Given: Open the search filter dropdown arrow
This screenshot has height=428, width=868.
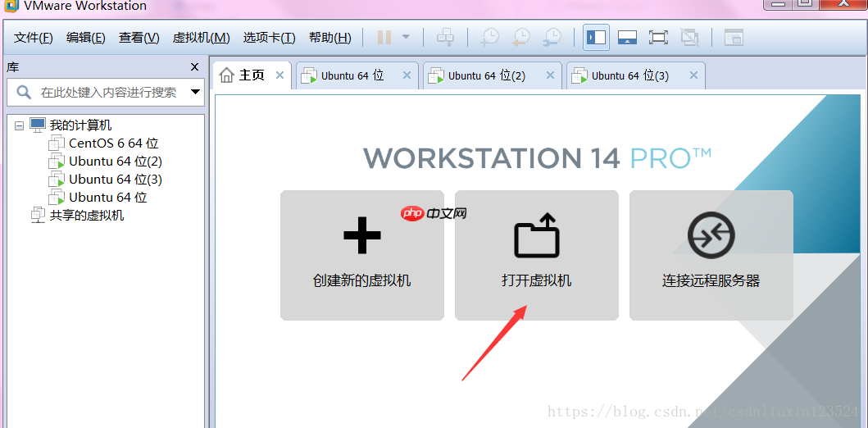Looking at the screenshot, I should (195, 92).
